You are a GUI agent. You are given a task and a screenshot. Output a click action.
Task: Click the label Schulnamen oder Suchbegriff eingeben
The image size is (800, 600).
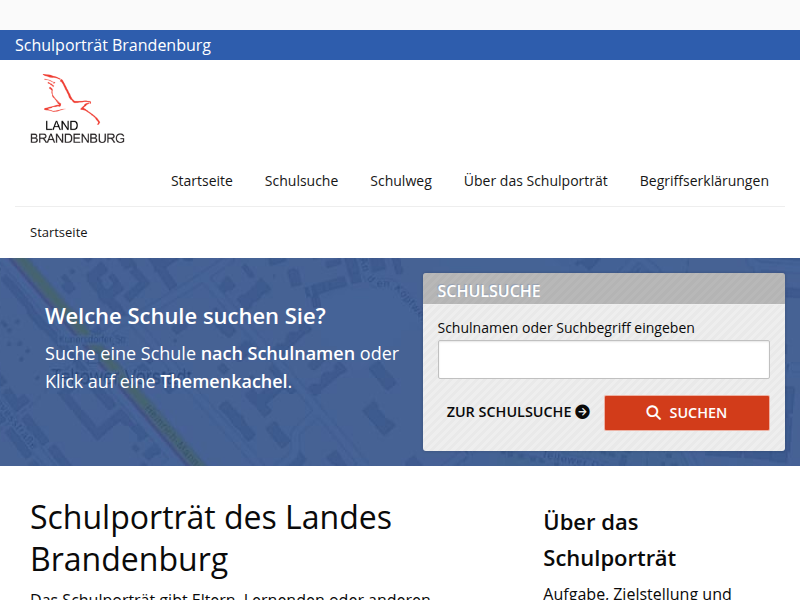pyautogui.click(x=566, y=328)
